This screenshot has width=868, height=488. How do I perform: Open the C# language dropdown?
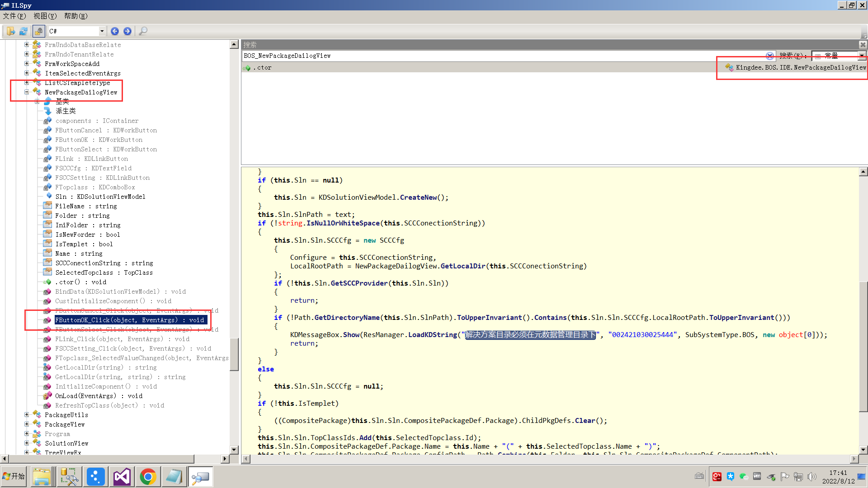tap(102, 31)
